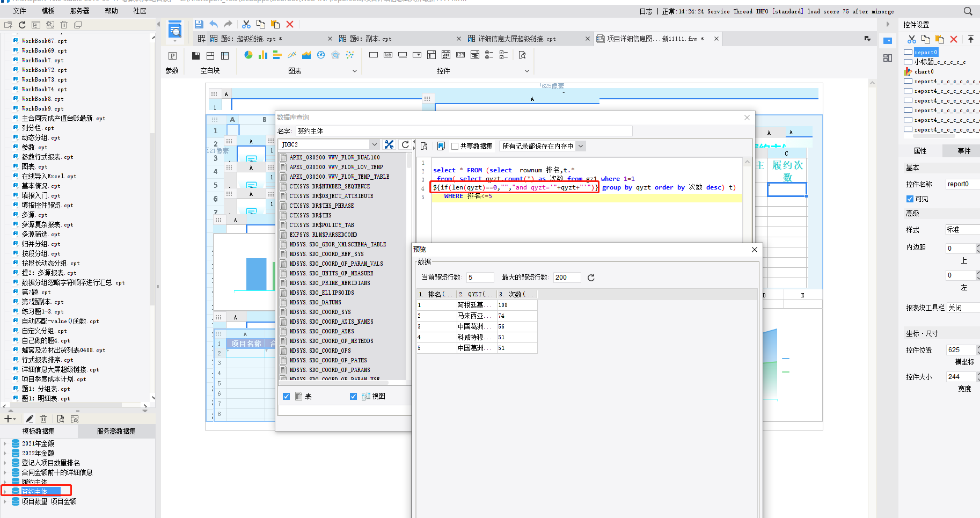This screenshot has height=518, width=980.
Task: Expand the 登记人项目数量排名 dataset node
Action: (x=5, y=463)
